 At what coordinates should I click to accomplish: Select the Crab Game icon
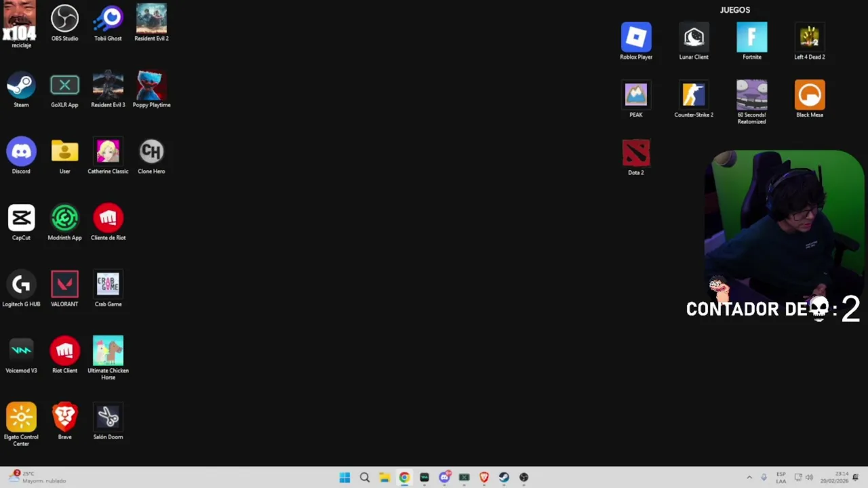(x=108, y=289)
